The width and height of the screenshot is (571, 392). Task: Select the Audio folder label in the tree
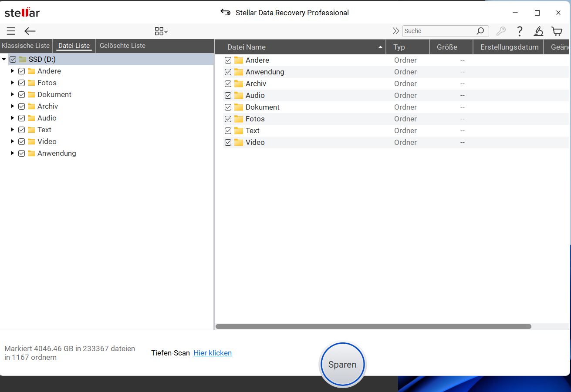point(47,118)
